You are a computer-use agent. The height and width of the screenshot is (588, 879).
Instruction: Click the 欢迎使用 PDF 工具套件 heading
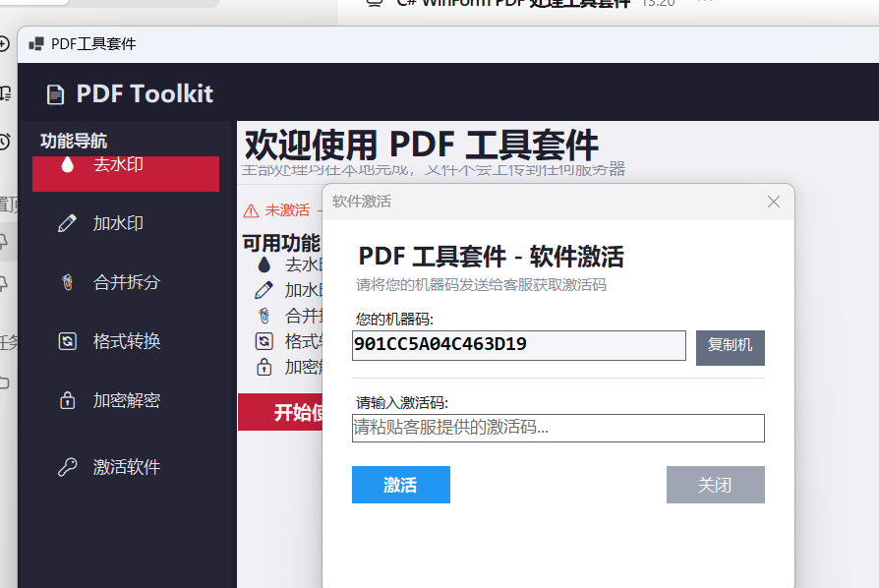click(421, 145)
